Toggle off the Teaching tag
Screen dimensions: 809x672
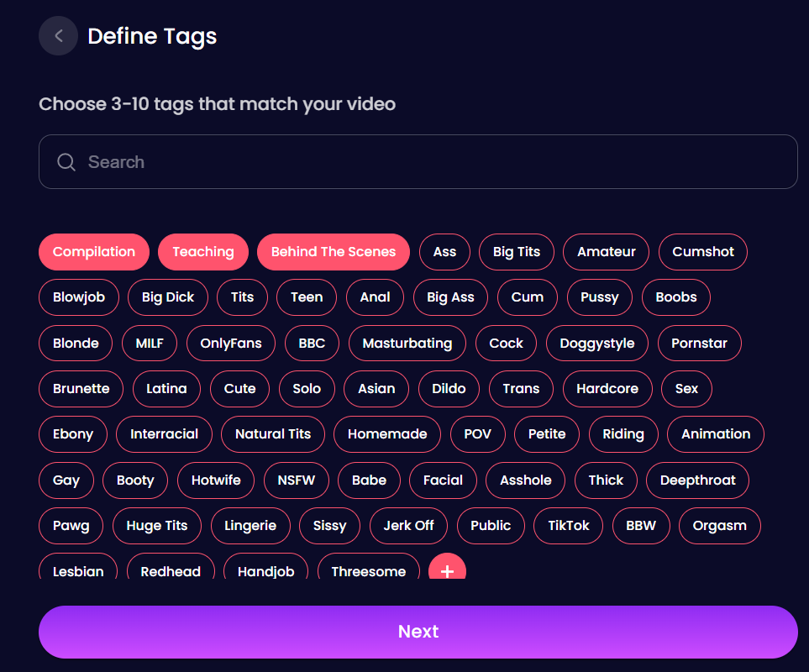(203, 252)
